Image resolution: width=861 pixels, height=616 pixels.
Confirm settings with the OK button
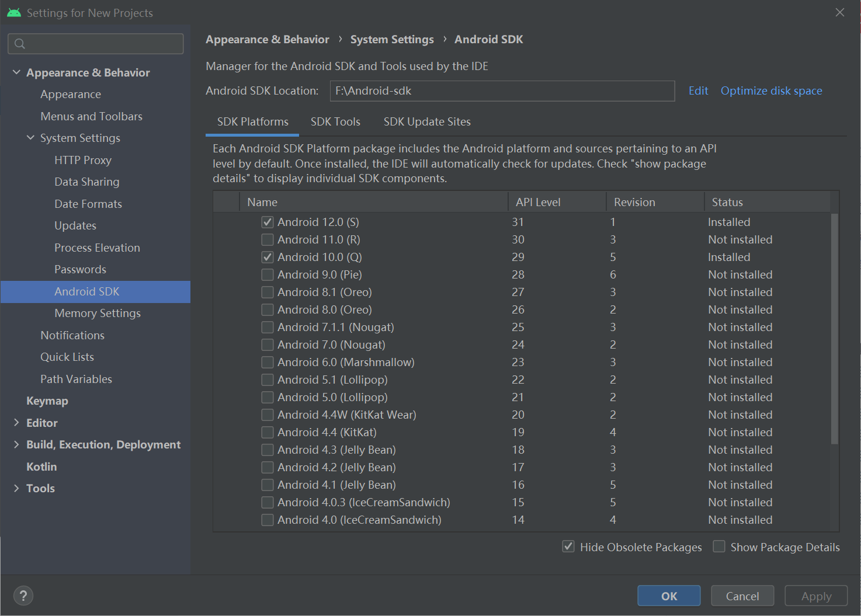[x=669, y=596]
